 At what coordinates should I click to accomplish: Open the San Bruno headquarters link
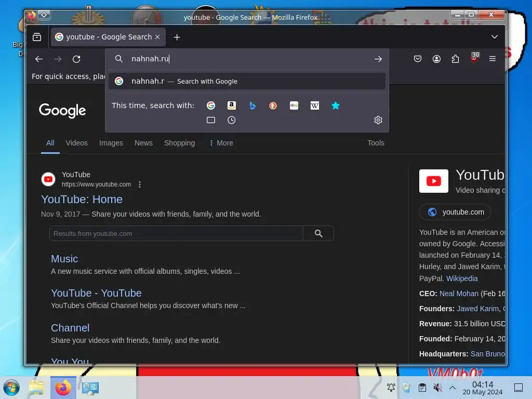click(x=487, y=354)
